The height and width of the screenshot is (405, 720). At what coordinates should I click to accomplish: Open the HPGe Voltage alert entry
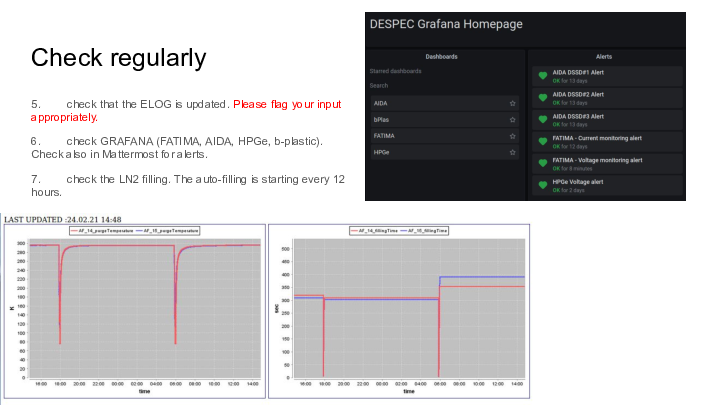607,186
